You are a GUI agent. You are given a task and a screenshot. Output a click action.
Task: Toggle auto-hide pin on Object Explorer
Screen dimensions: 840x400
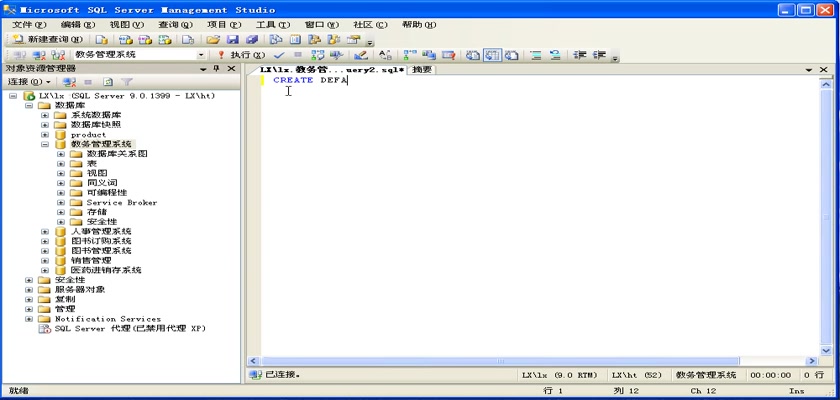(x=217, y=69)
